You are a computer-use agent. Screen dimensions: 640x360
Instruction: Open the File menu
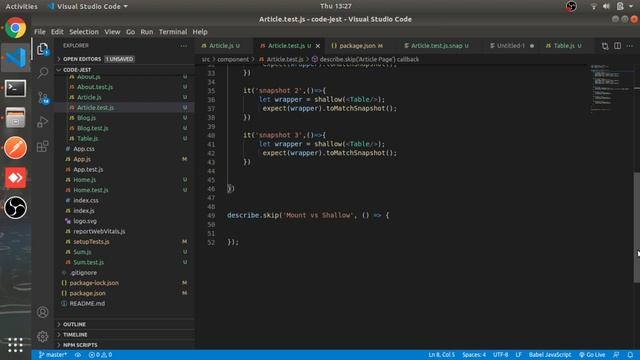pyautogui.click(x=40, y=32)
